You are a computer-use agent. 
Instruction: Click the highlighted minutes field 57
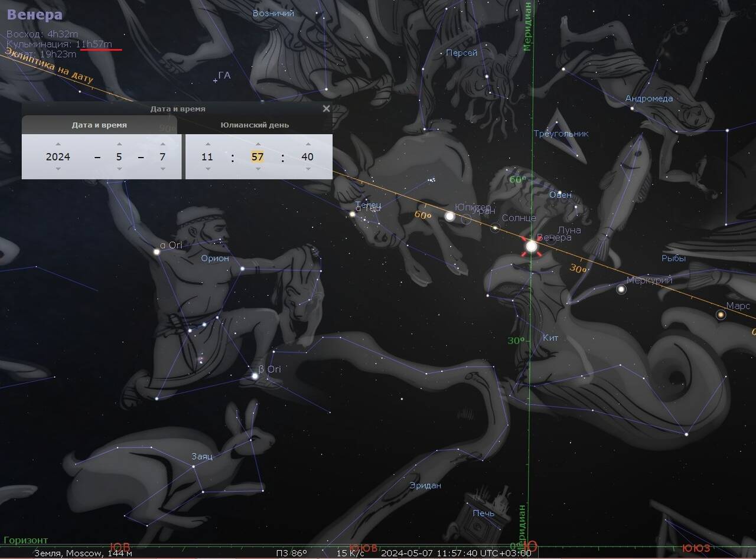pyautogui.click(x=258, y=156)
